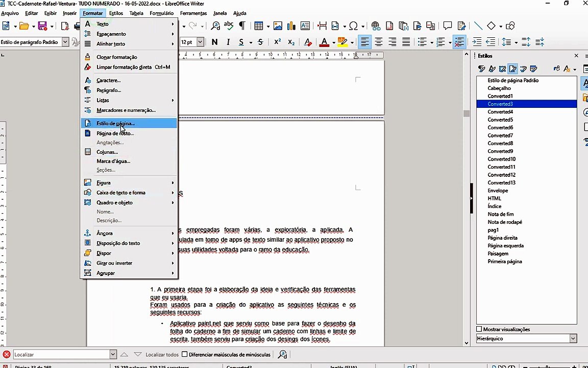Click Increase Paragraph Spacing icon
The width and height of the screenshot is (588, 368).
pyautogui.click(x=526, y=42)
